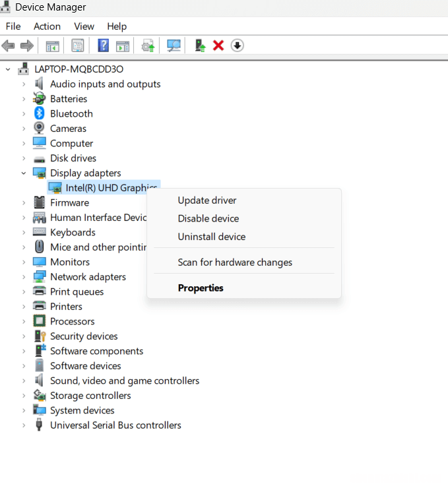Open the Action menu
Viewport: 448px width, 488px height.
(x=47, y=26)
